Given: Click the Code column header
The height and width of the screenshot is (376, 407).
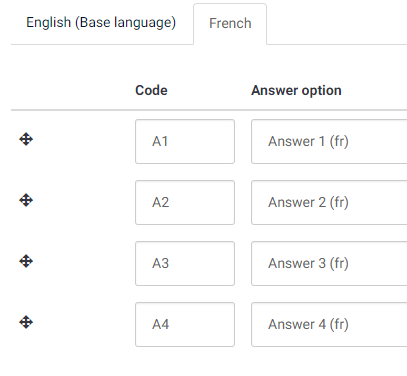Looking at the screenshot, I should 151,90.
